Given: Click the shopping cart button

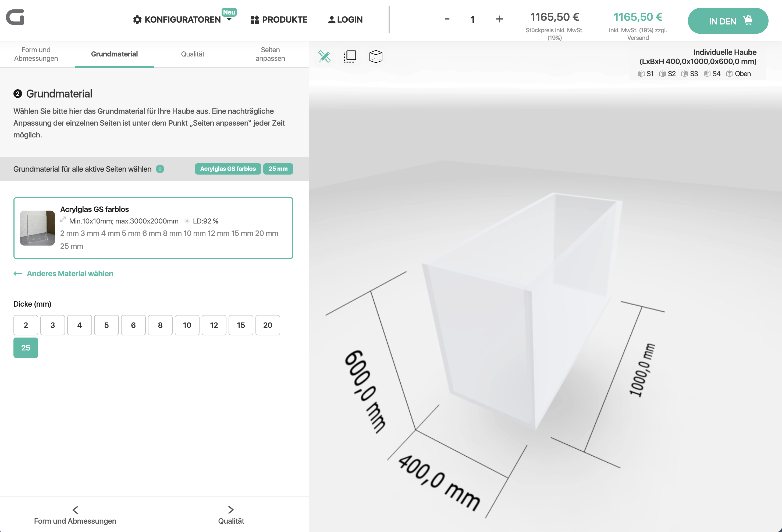Looking at the screenshot, I should pyautogui.click(x=728, y=21).
